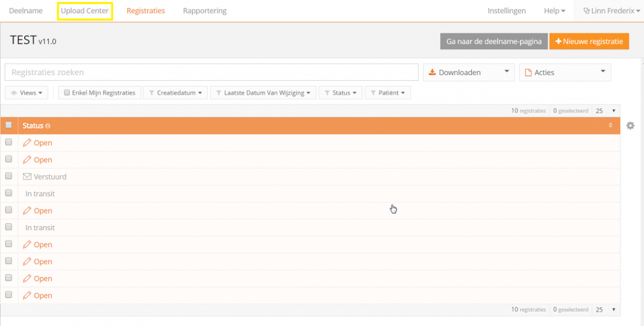Expand the Downloaden dropdown

468,72
